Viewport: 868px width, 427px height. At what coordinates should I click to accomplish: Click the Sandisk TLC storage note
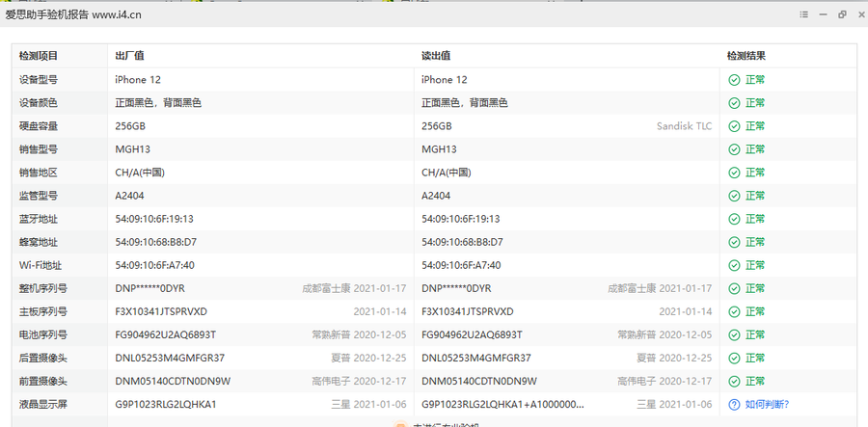[684, 126]
